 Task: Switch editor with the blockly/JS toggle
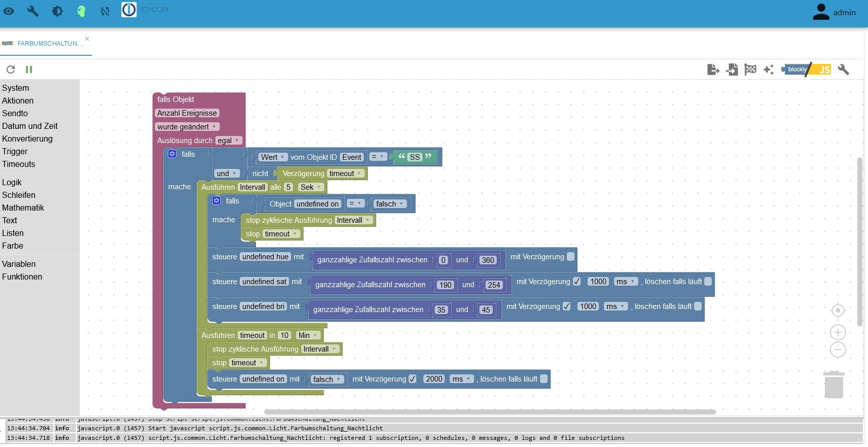(x=806, y=70)
